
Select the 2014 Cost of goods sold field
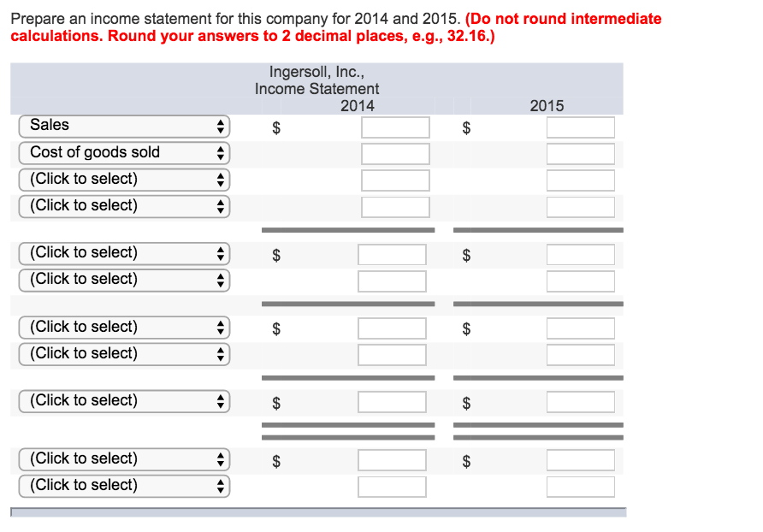pyautogui.click(x=395, y=154)
